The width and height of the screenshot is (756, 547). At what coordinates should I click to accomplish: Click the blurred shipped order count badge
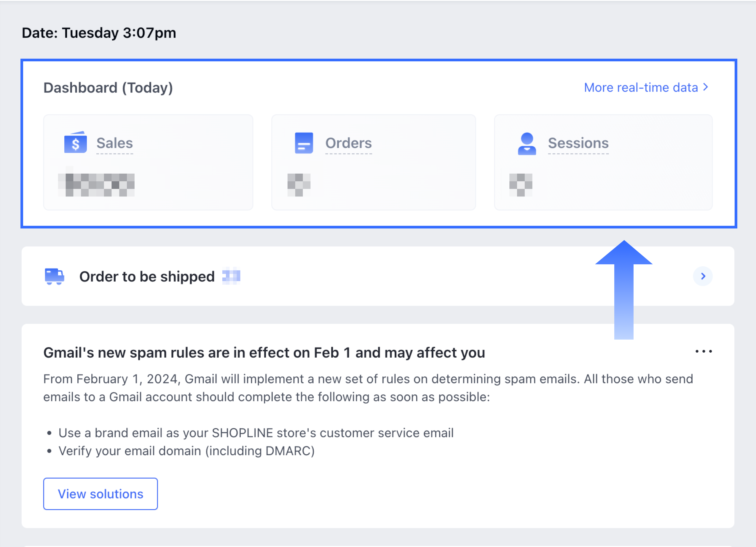231,276
